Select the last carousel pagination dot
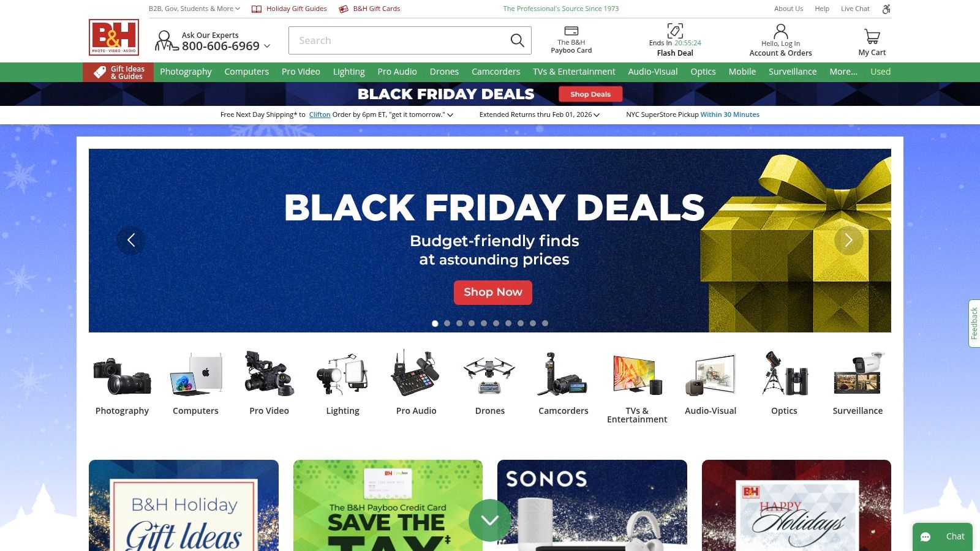This screenshot has width=980, height=551. (x=545, y=323)
